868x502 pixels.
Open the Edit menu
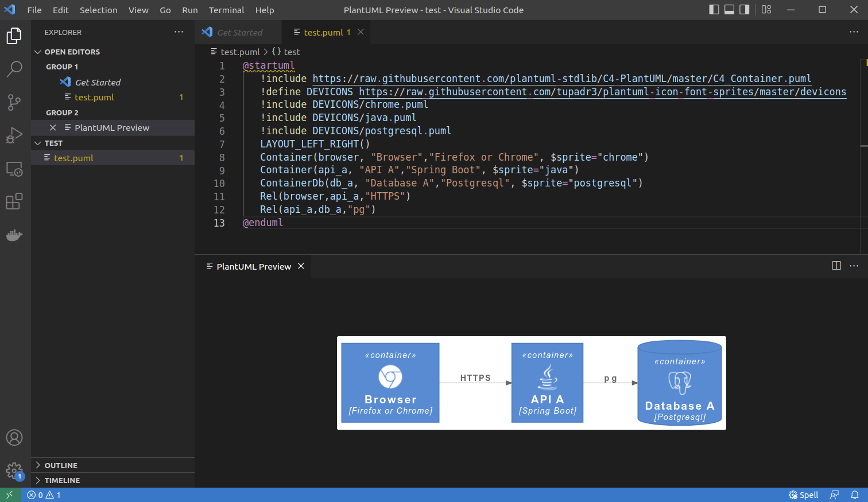[61, 10]
